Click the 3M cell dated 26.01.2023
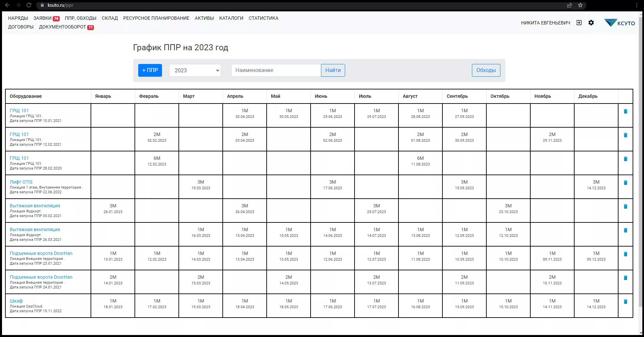Image resolution: width=644 pixels, height=337 pixels. (113, 208)
